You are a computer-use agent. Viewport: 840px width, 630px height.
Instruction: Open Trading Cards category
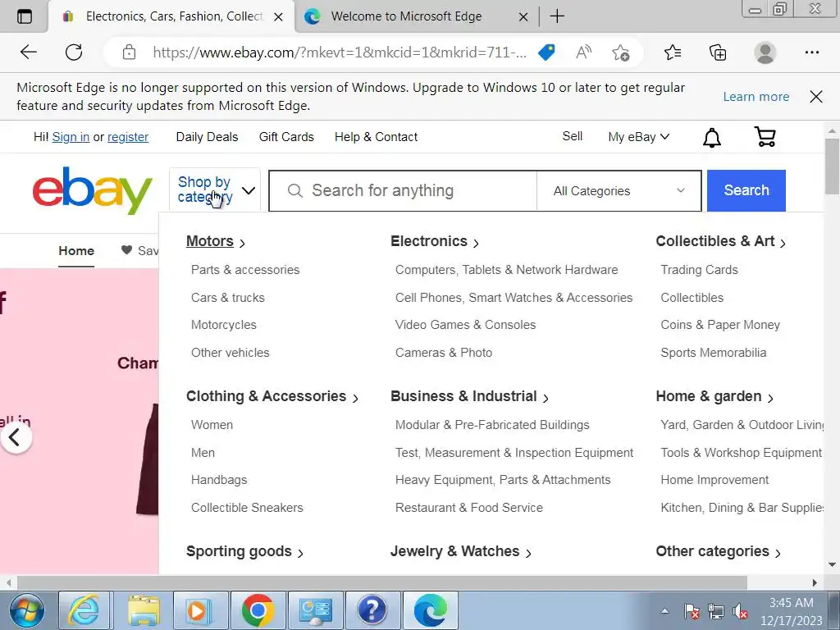tap(699, 270)
